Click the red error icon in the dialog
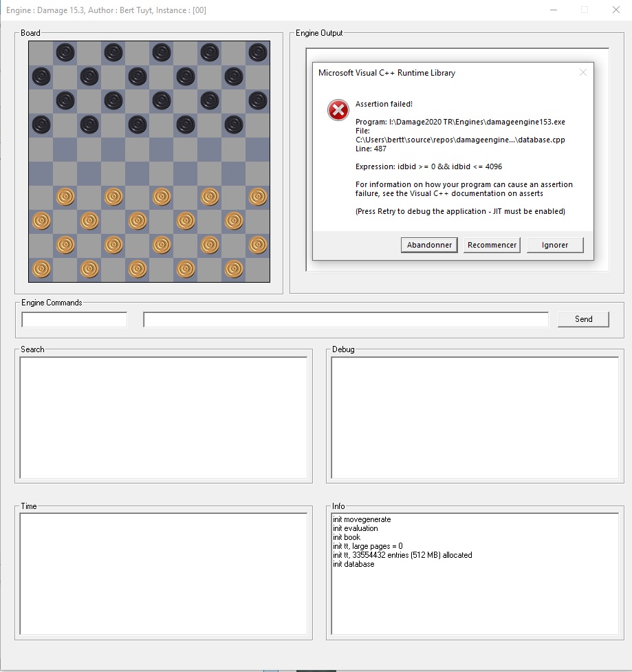Image resolution: width=632 pixels, height=672 pixels. pos(338,110)
